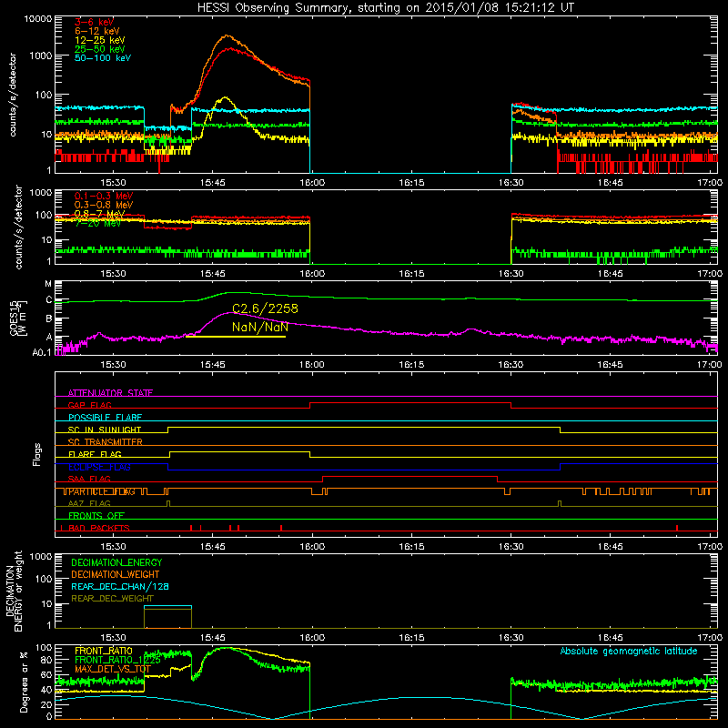The height and width of the screenshot is (728, 728).
Task: Select the FLARE_FLAG label
Action: click(95, 454)
